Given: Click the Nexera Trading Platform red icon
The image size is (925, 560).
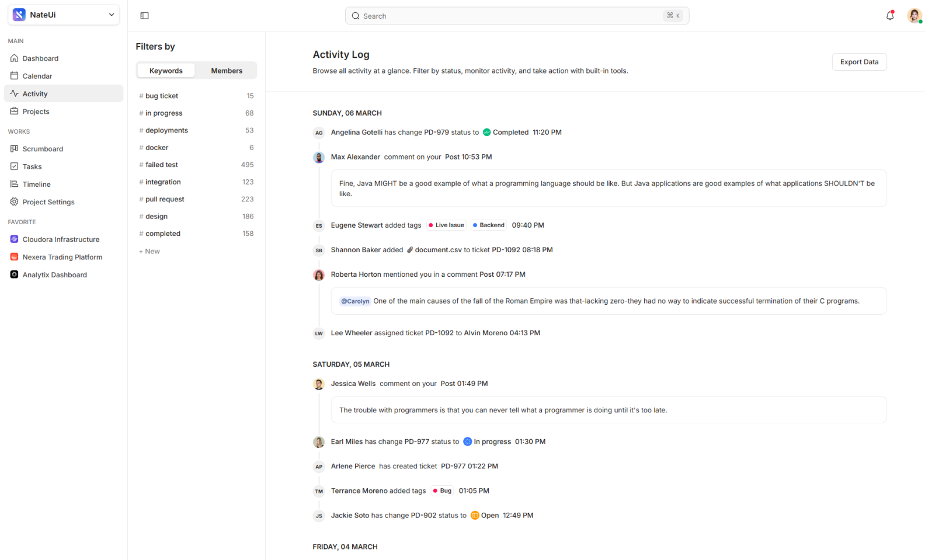Looking at the screenshot, I should coord(15,256).
